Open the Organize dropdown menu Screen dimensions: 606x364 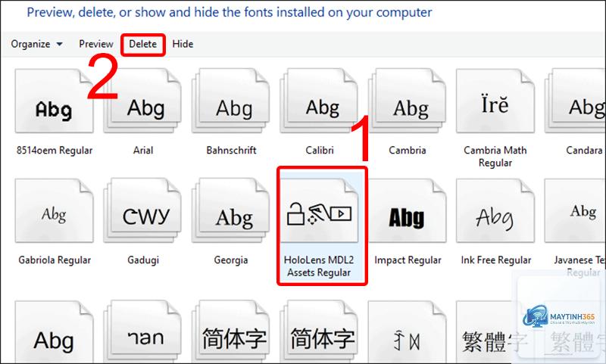point(36,44)
